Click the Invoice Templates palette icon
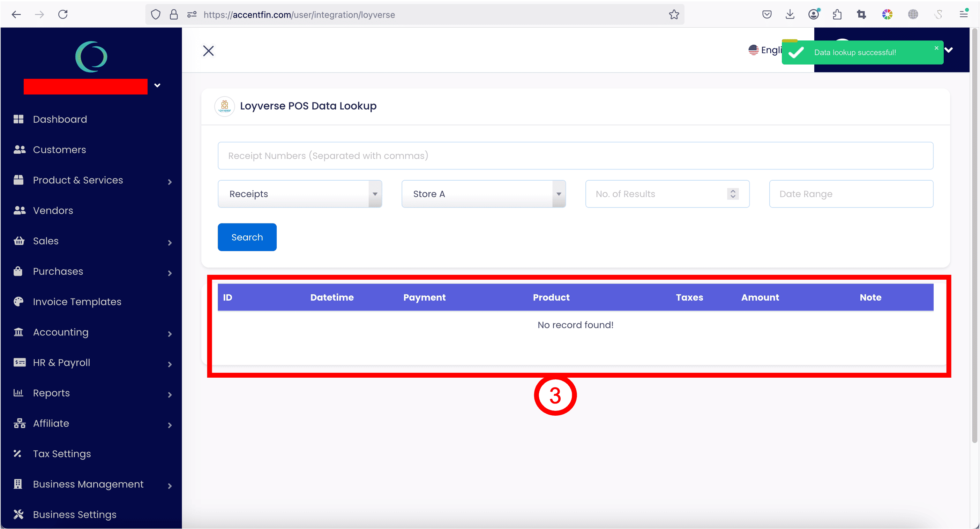 tap(18, 302)
